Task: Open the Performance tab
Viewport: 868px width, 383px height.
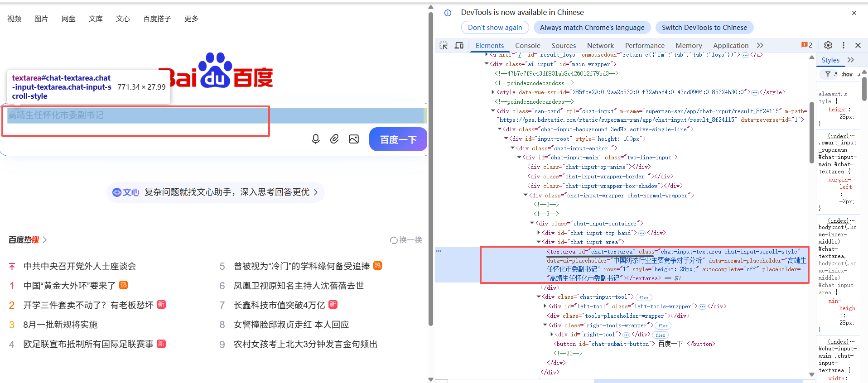Action: (x=645, y=45)
